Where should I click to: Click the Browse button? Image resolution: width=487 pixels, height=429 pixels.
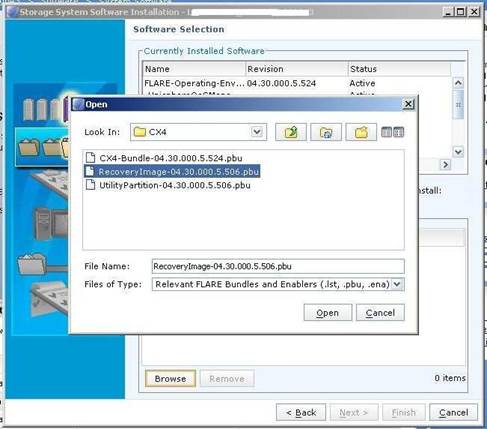click(170, 379)
